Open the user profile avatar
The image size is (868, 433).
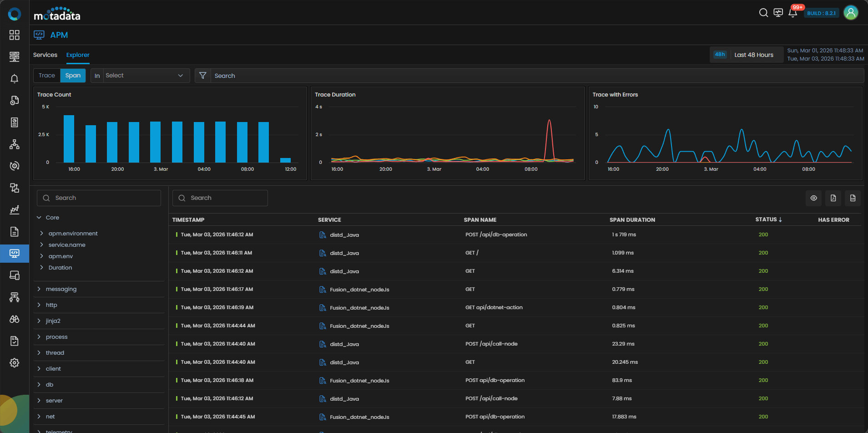(851, 13)
